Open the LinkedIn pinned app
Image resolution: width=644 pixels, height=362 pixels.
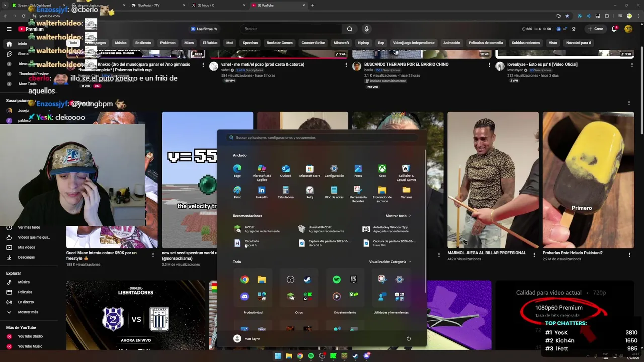(262, 192)
